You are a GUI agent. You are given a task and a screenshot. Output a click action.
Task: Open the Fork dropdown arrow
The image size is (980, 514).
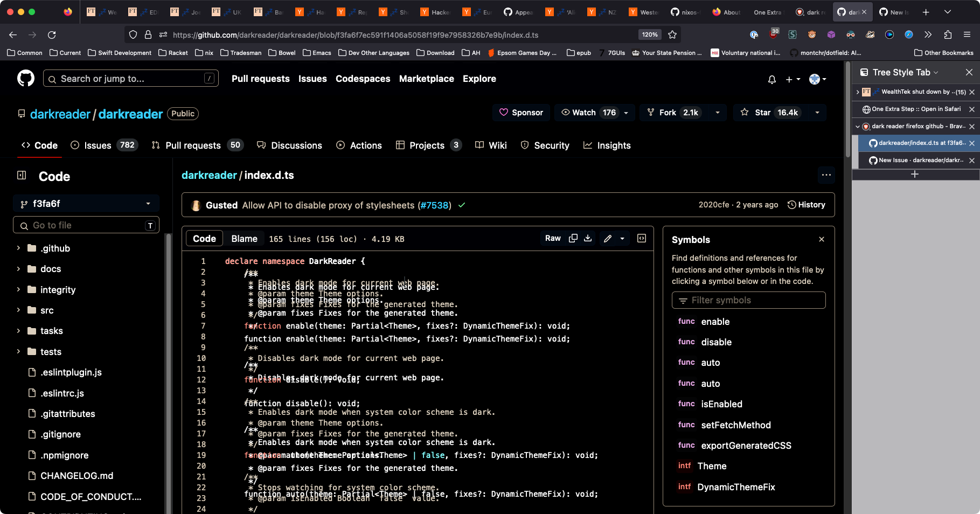coord(717,113)
